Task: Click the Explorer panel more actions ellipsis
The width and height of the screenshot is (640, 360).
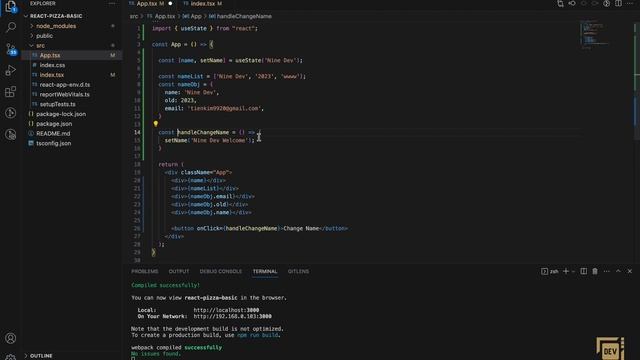Action: (112, 3)
